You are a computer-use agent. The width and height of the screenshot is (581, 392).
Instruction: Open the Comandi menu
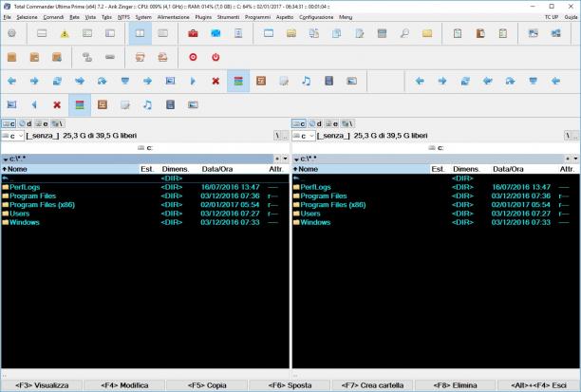click(x=53, y=17)
